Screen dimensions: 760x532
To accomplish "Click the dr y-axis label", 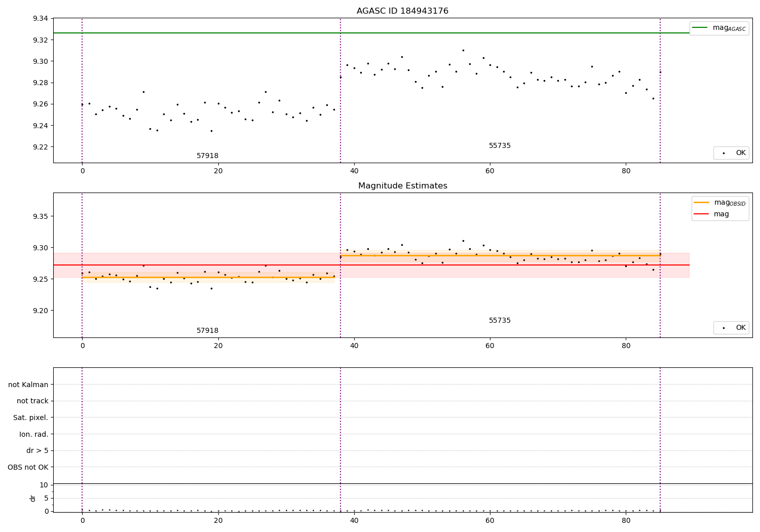I will [x=33, y=498].
